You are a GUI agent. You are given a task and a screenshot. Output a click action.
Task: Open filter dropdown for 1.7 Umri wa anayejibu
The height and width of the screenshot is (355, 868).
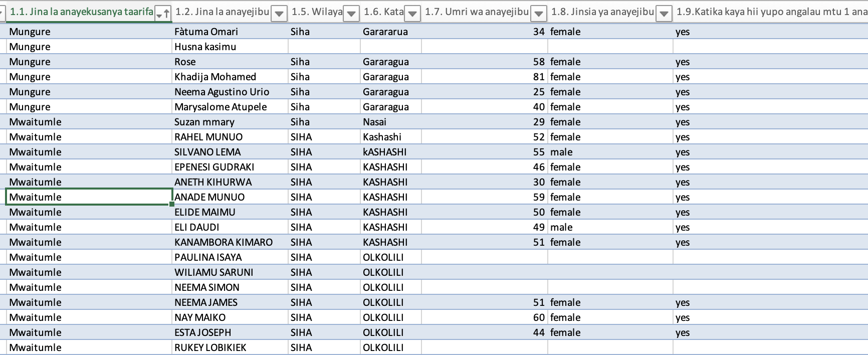click(539, 14)
